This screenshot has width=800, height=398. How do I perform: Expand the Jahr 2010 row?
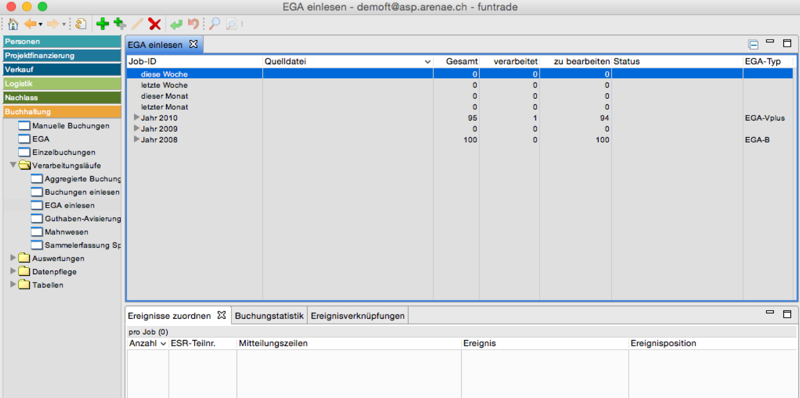[136, 117]
